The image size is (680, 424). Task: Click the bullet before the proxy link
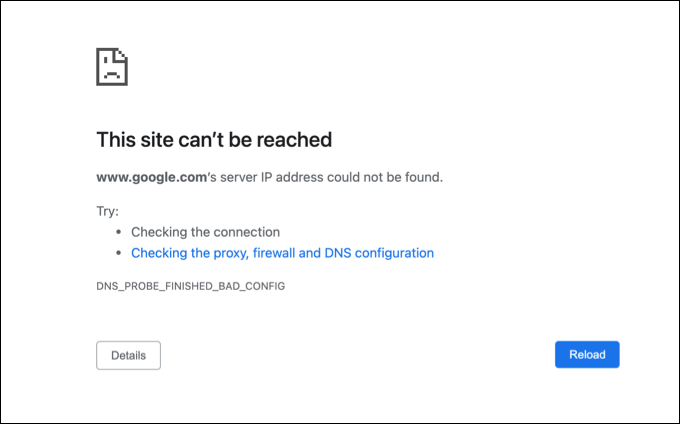click(119, 254)
